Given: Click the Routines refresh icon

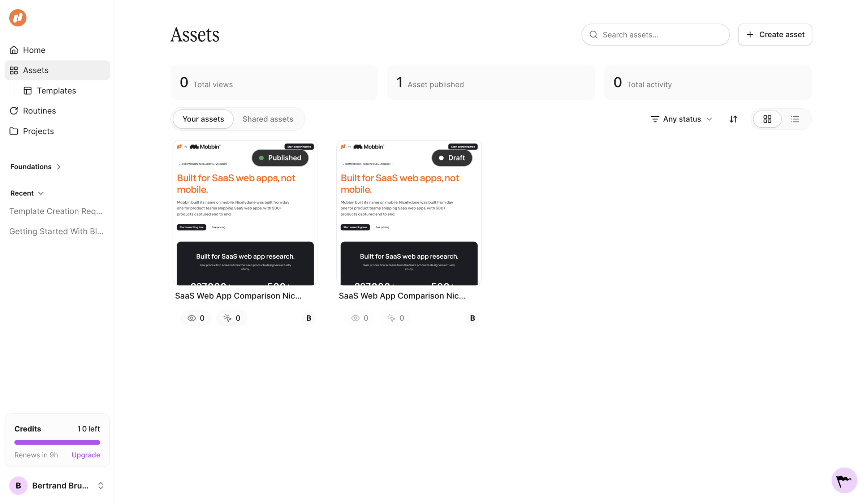Looking at the screenshot, I should click(x=14, y=111).
